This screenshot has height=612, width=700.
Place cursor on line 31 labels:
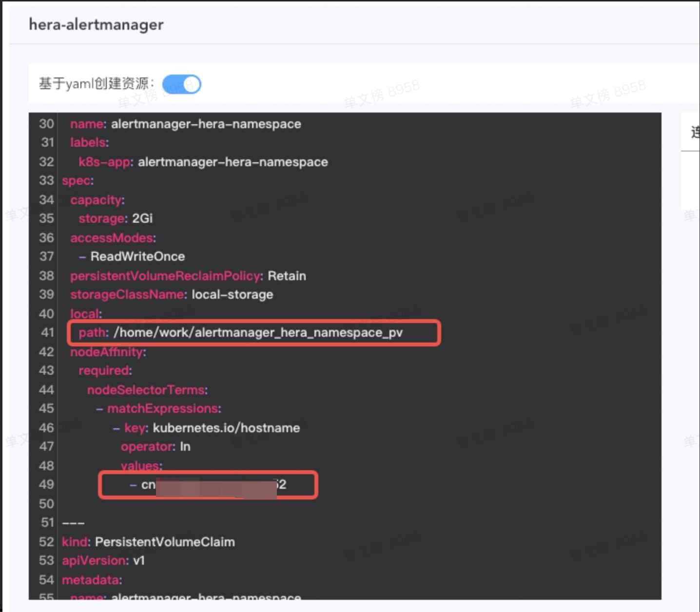click(x=89, y=142)
